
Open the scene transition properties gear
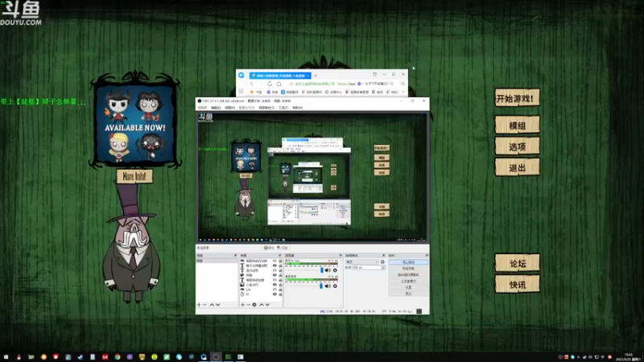382,262
